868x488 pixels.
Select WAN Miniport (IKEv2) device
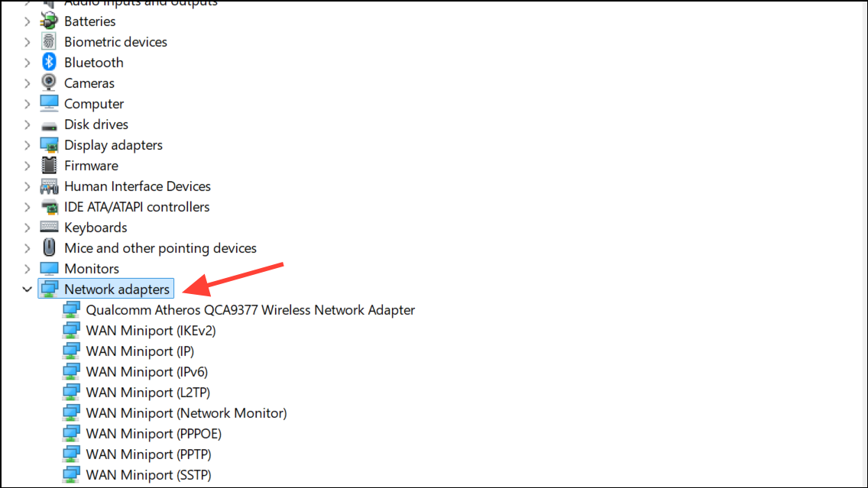click(x=151, y=331)
